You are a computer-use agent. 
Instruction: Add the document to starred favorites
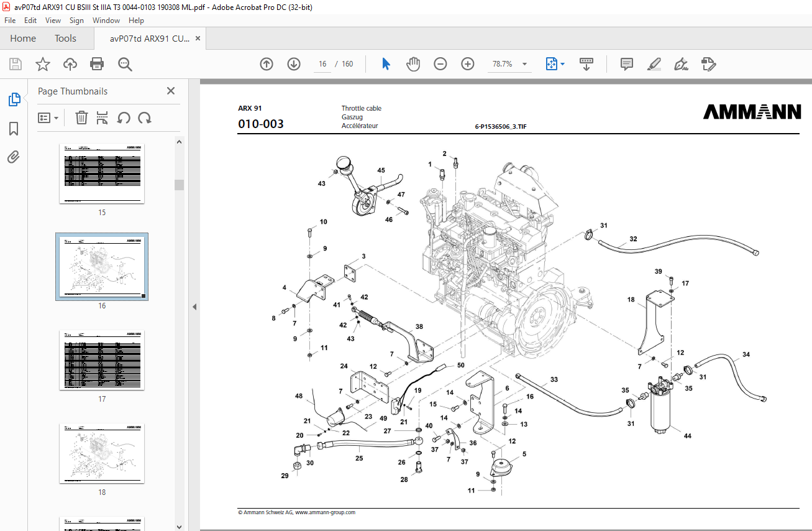coord(42,64)
